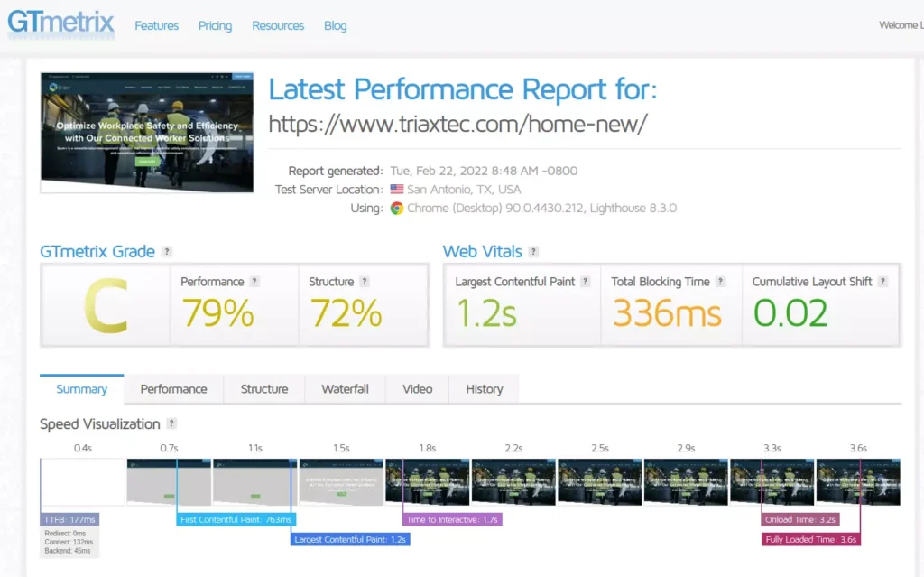Viewport: 924px width, 577px height.
Task: Click the report generated date text
Action: click(484, 171)
